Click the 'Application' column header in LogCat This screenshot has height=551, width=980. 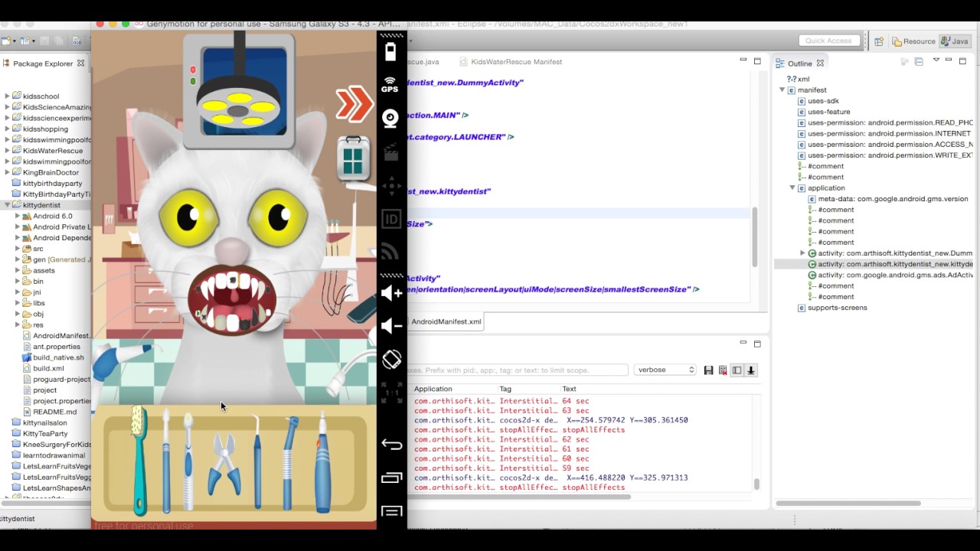pos(433,389)
